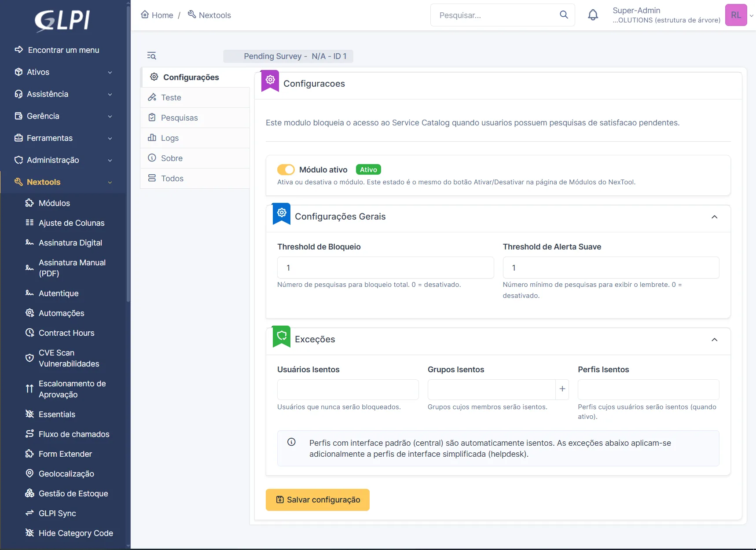Expand the Assistência menu
This screenshot has height=550, width=756.
62,94
